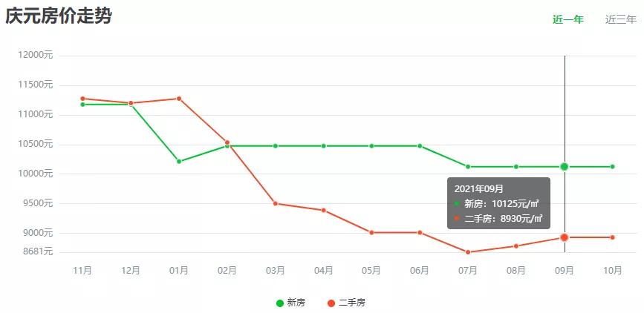Click the 02月 x-axis label

(x=227, y=271)
